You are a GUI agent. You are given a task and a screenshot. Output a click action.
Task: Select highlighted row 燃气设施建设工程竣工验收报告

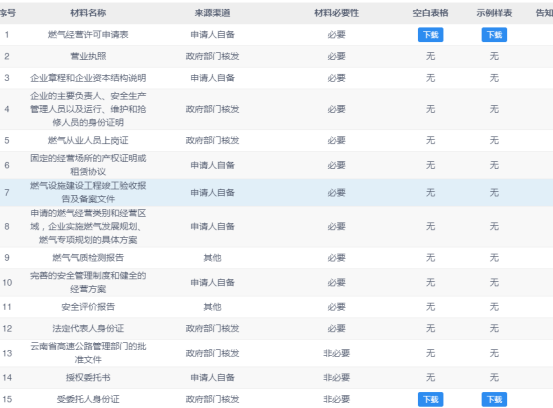coord(276,192)
